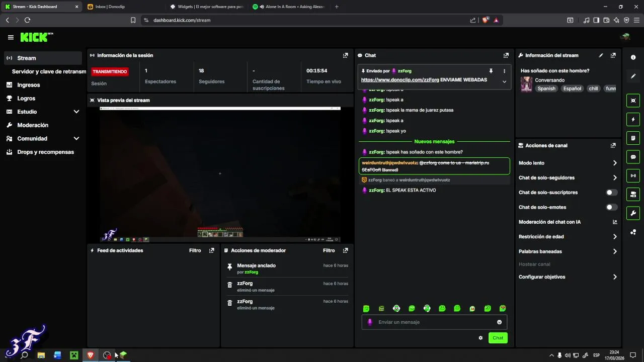644x362 pixels.
Task: Open File Explorer from the taskbar
Action: [41, 355]
